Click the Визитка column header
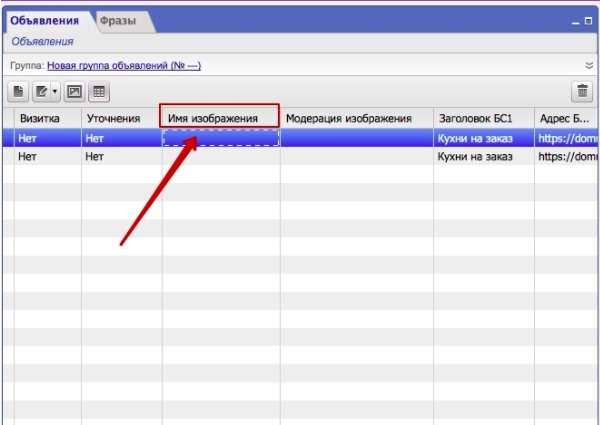 (40, 118)
